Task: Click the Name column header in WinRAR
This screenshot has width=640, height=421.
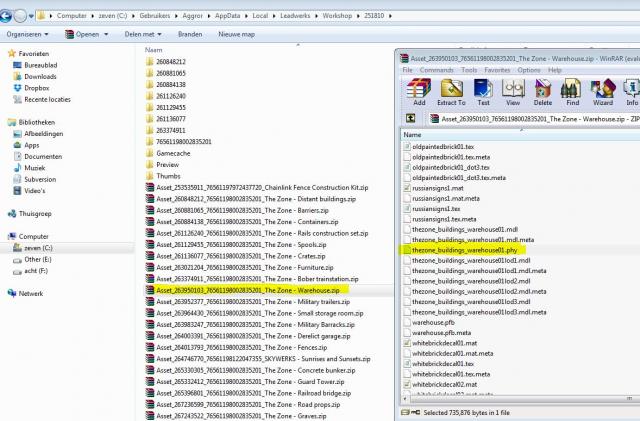Action: pyautogui.click(x=413, y=134)
